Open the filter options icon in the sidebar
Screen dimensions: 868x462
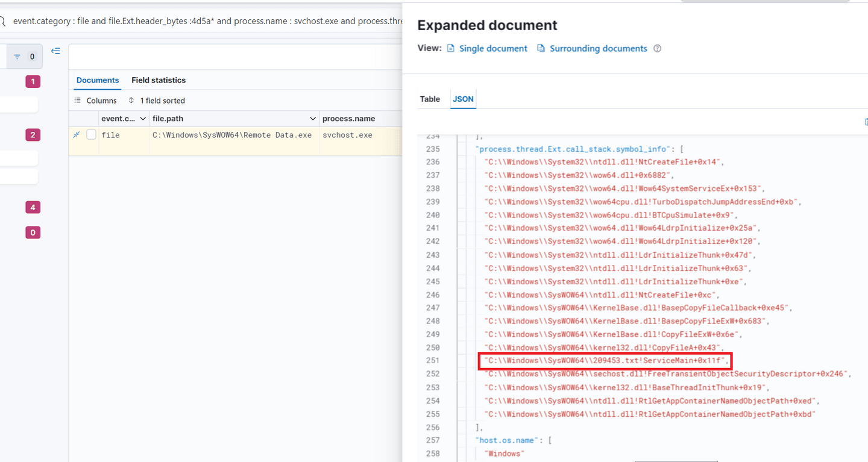24,56
